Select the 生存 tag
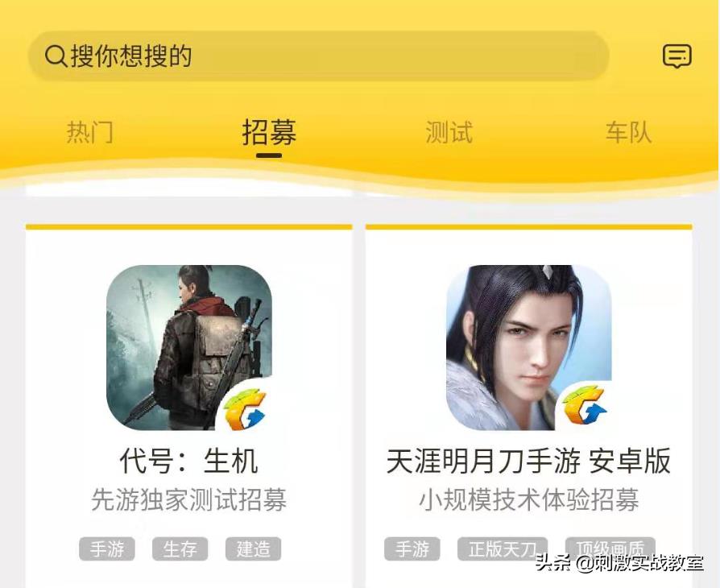The width and height of the screenshot is (720, 588). [180, 549]
